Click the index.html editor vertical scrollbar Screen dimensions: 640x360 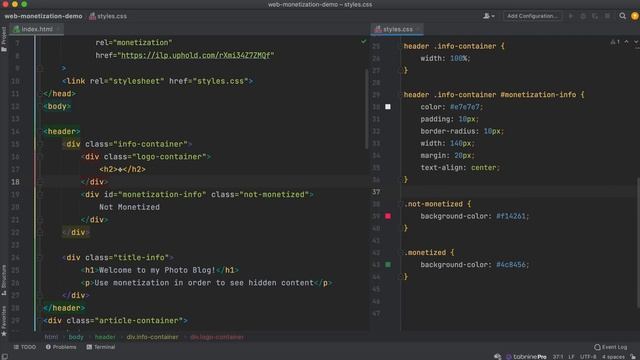tap(367, 109)
